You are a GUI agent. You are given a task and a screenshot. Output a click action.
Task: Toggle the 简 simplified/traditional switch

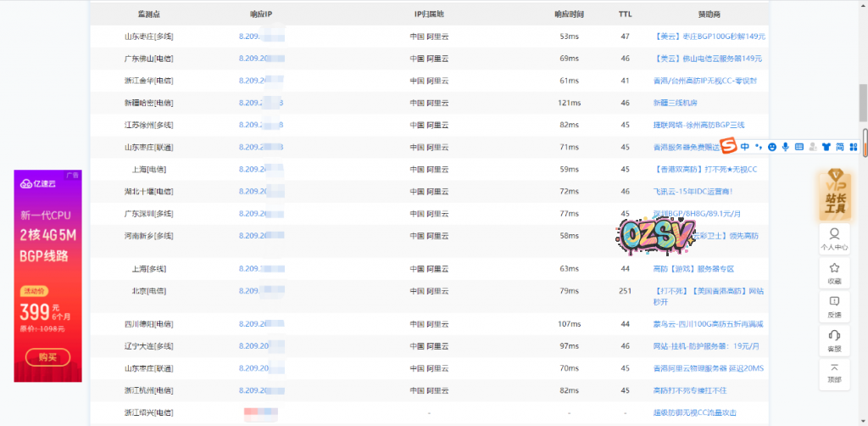pyautogui.click(x=839, y=147)
